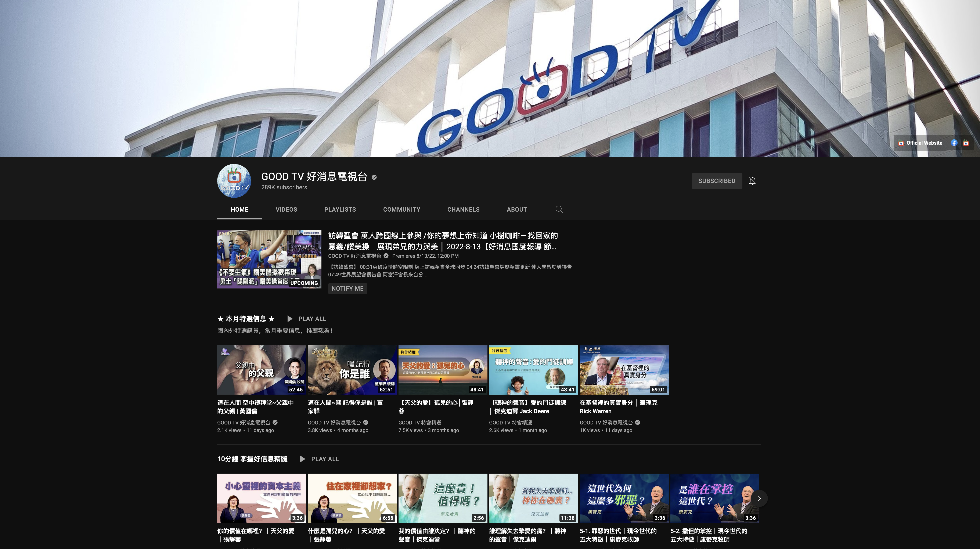Open the 這世代為何這麼多邪惡? thumbnail
This screenshot has height=549, width=980.
coord(624,498)
